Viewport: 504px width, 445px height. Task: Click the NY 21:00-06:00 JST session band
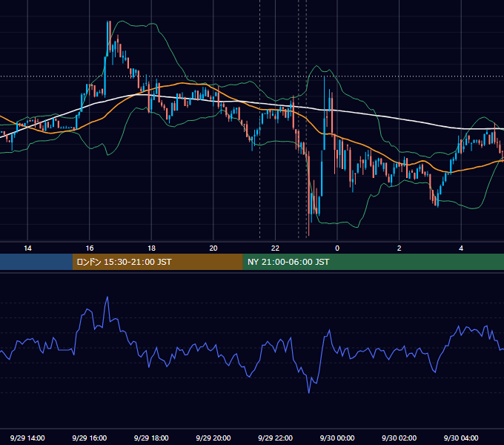pyautogui.click(x=373, y=262)
